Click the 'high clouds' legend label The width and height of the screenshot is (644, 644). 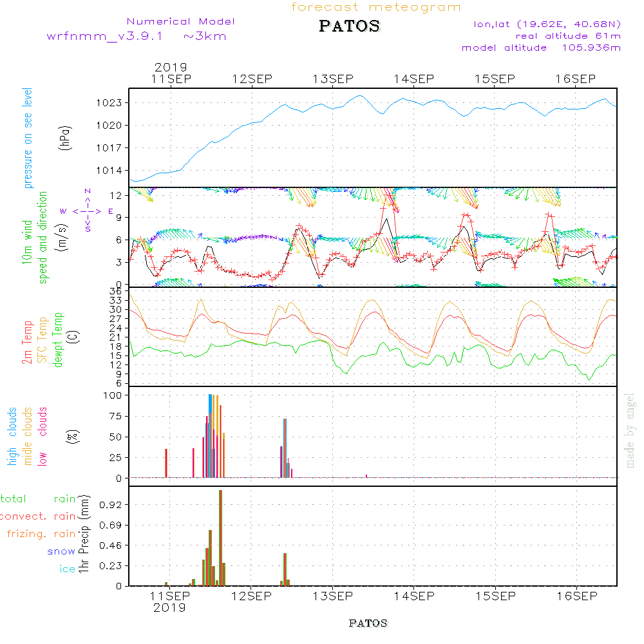(12, 436)
